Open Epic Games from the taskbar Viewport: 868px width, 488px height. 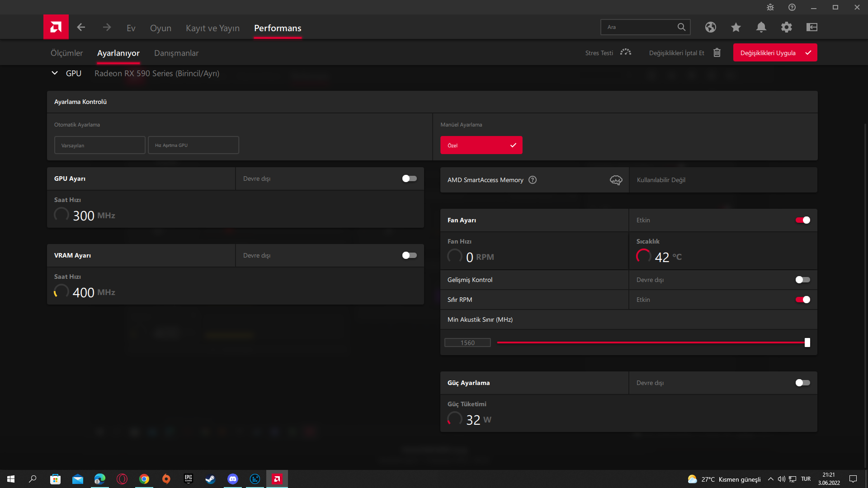pos(189,479)
